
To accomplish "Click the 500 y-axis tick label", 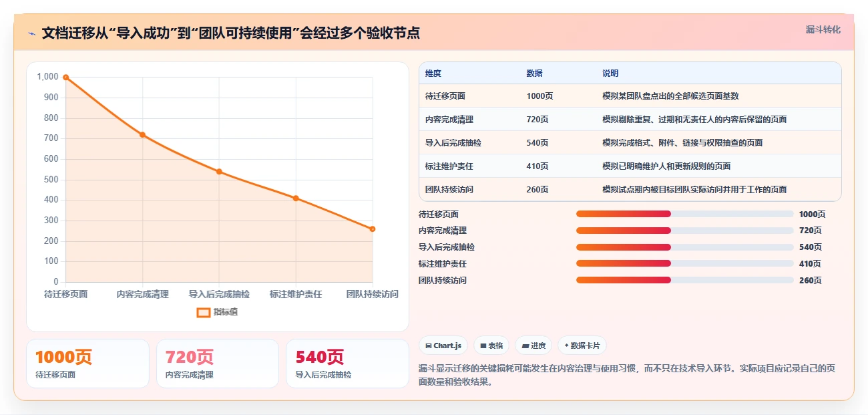I will (x=51, y=180).
